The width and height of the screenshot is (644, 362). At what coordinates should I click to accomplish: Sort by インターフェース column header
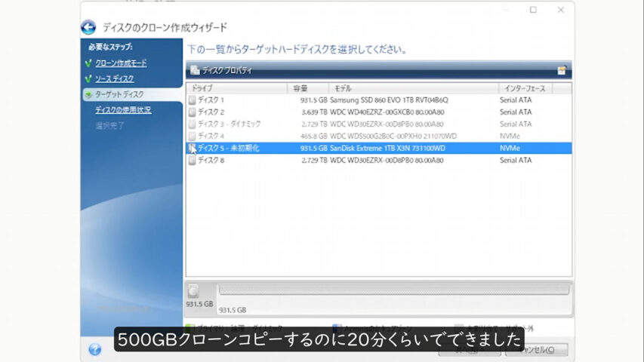525,88
